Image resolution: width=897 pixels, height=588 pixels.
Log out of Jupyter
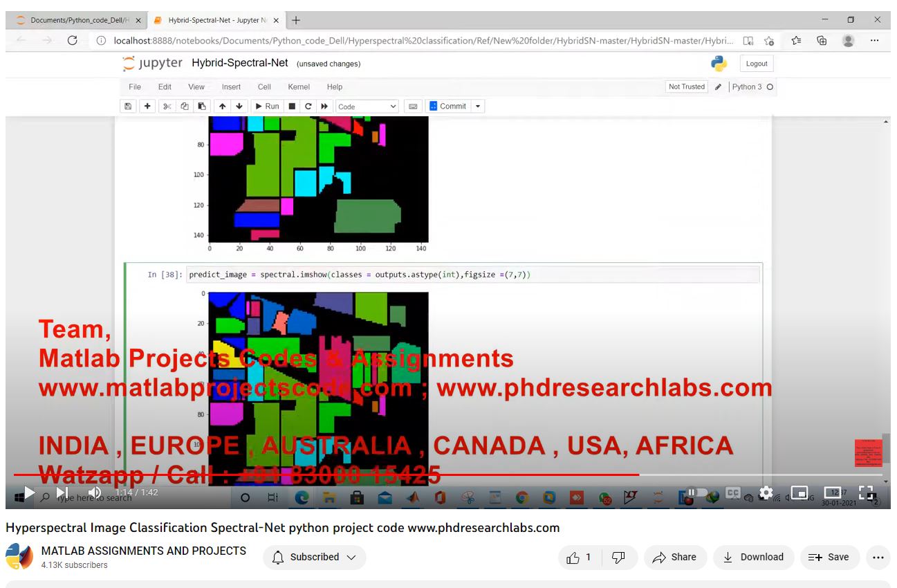pos(757,64)
